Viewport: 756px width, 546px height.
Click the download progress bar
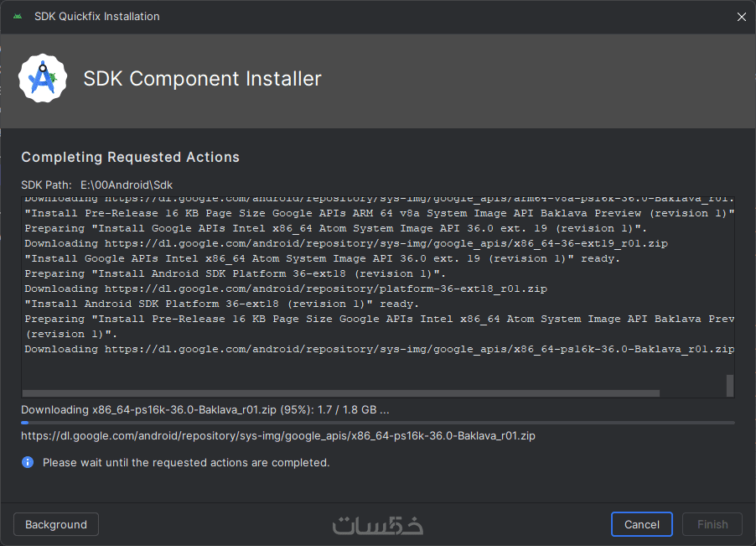click(377, 423)
